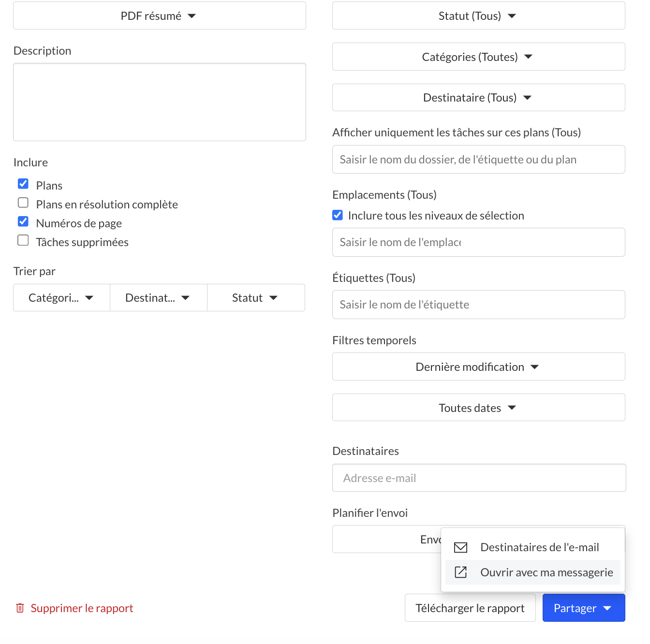650x644 pixels.
Task: Click the envelope icon for Destinataires de l'e-mail
Action: point(460,547)
